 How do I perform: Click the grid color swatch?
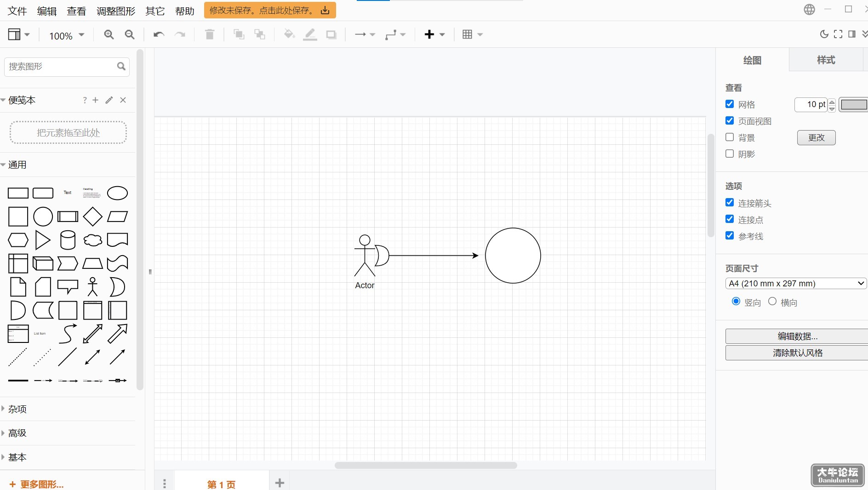(854, 105)
